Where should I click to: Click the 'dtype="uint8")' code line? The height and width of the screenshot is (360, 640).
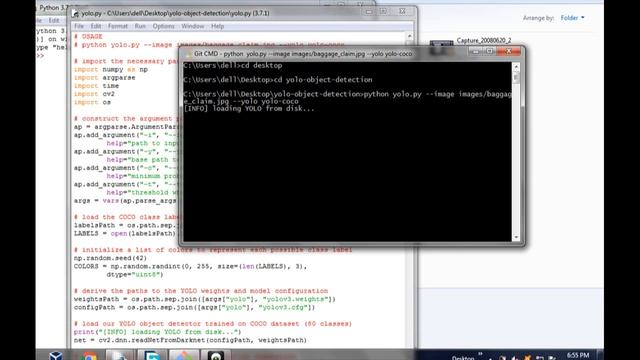point(135,275)
